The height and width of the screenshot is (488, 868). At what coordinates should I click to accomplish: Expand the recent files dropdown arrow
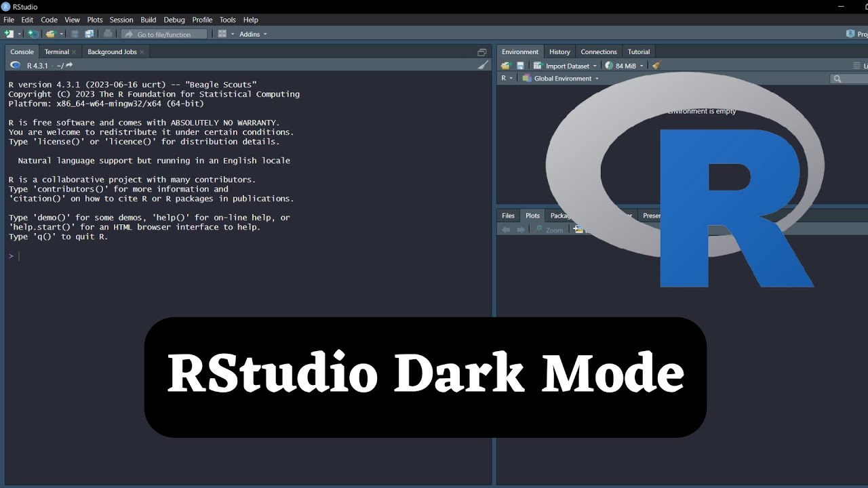coord(61,34)
